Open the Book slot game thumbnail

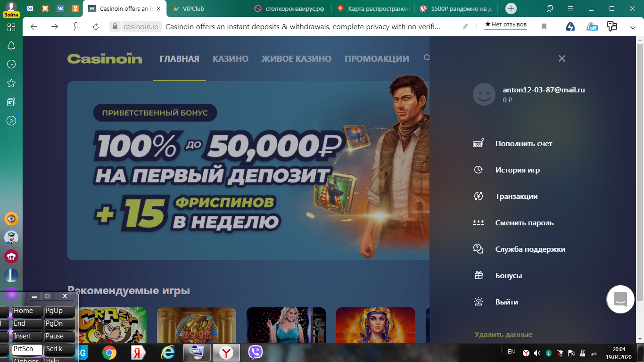click(x=197, y=325)
